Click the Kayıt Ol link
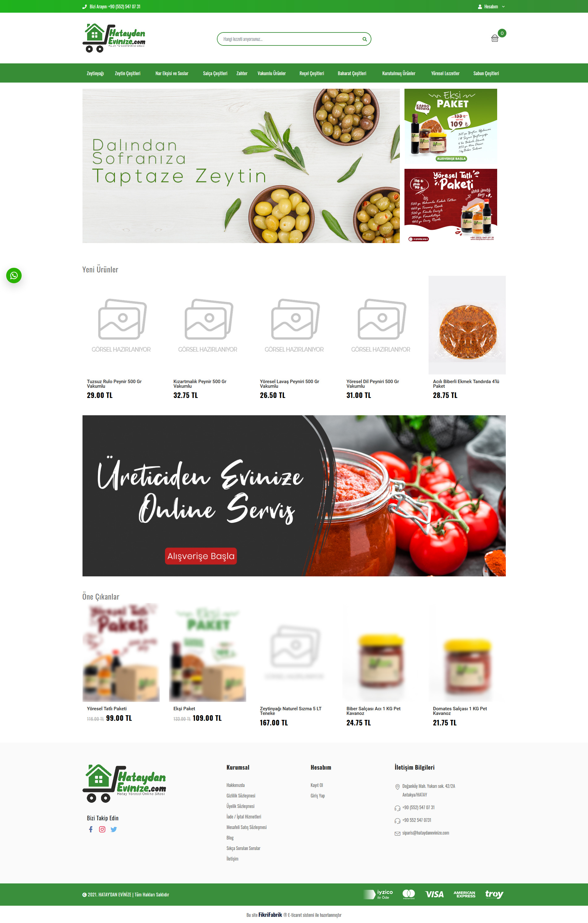588x923 pixels. [317, 785]
